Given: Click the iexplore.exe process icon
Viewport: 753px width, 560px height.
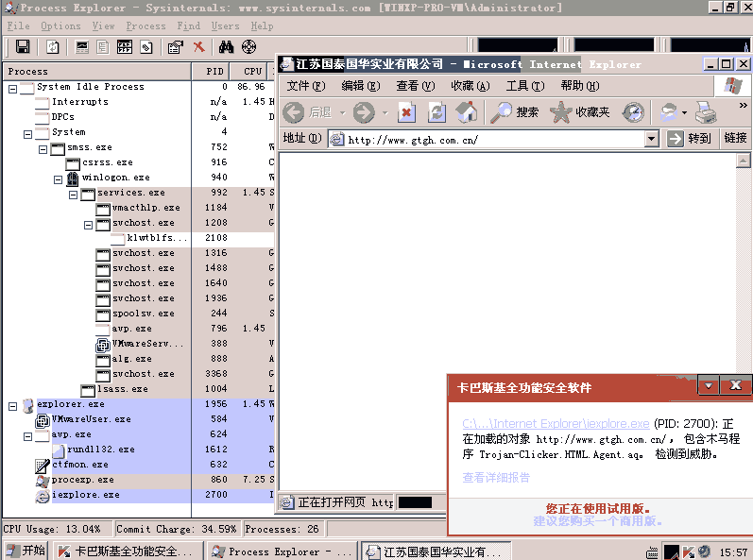Looking at the screenshot, I should point(43,496).
